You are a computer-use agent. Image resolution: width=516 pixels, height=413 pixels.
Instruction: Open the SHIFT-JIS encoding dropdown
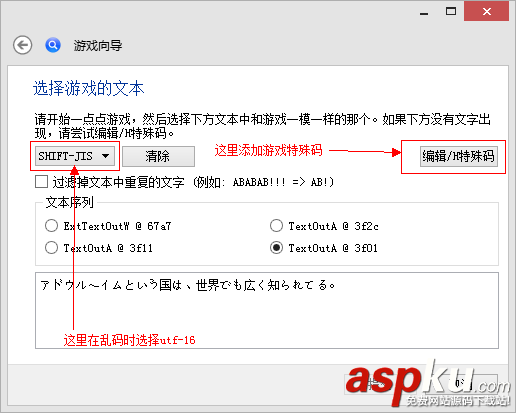pyautogui.click(x=75, y=156)
